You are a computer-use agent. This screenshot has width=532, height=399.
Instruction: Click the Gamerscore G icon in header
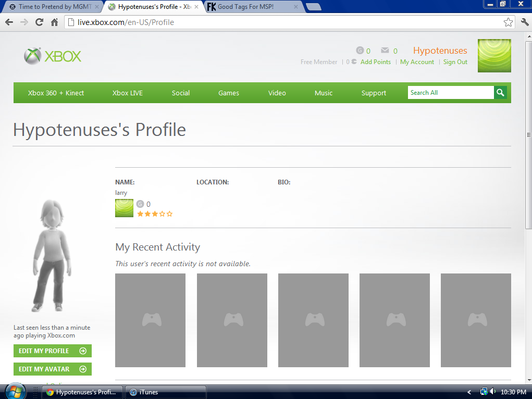[360, 51]
